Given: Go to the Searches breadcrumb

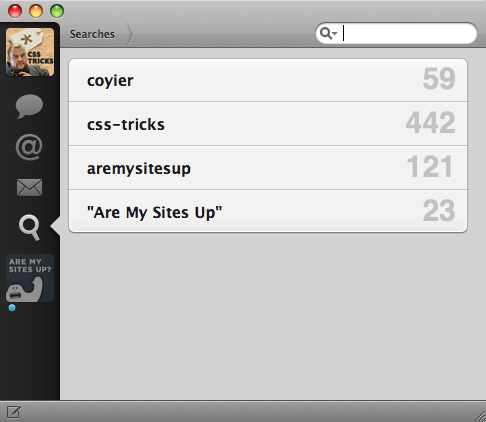Looking at the screenshot, I should 92,34.
